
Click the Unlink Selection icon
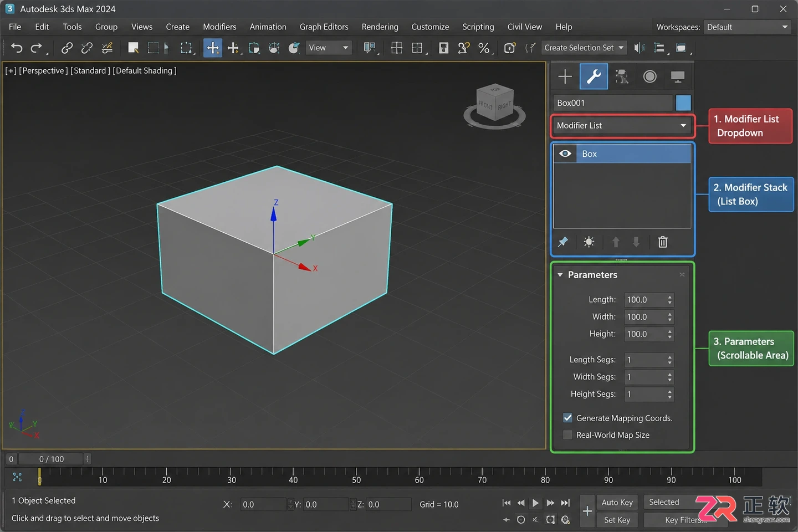[87, 48]
